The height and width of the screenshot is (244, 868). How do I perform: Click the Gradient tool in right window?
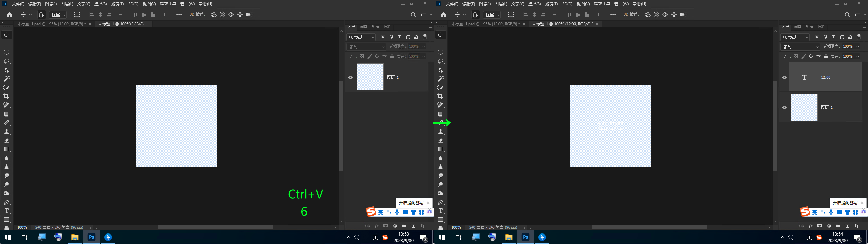tap(440, 149)
